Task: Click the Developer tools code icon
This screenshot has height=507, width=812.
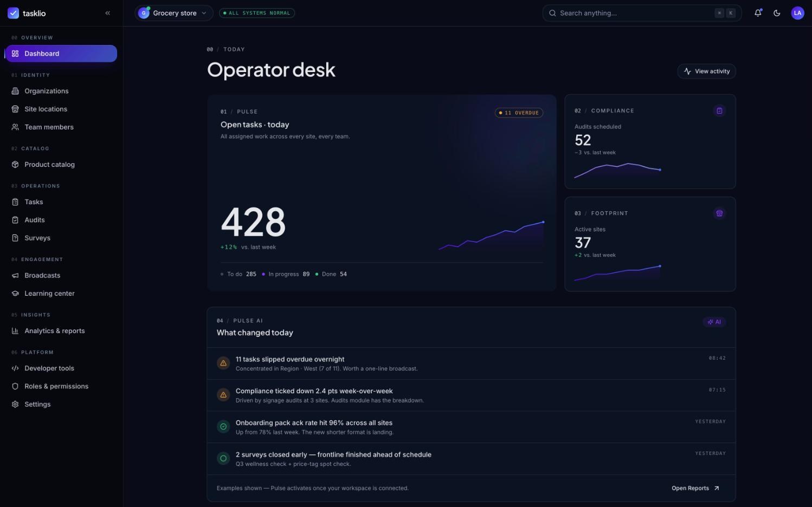Action: point(15,368)
